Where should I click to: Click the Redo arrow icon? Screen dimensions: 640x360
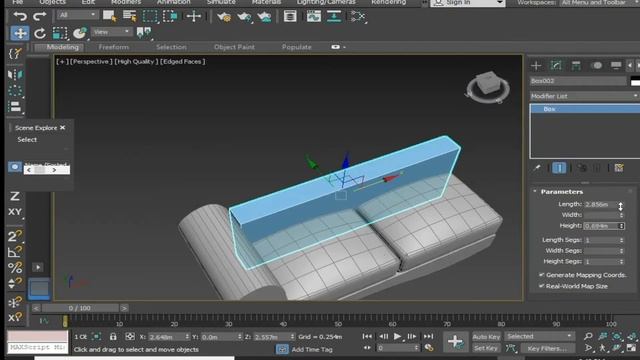(40, 16)
